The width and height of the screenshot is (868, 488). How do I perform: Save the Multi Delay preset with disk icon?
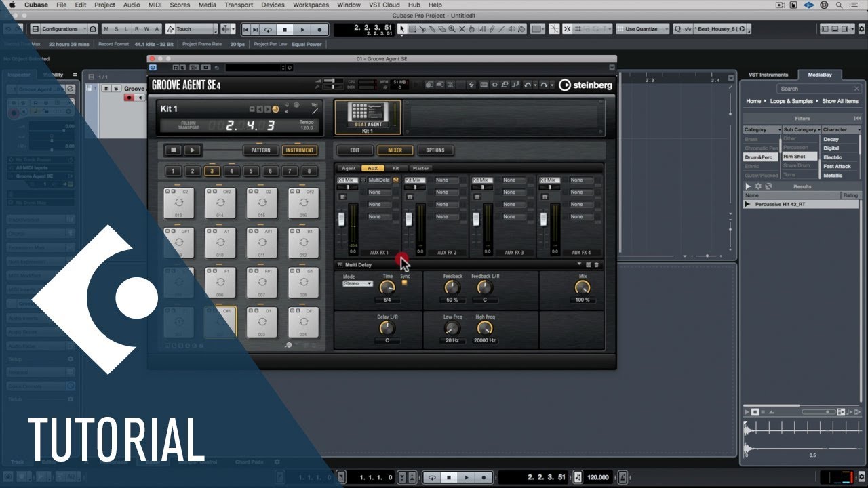click(x=589, y=265)
